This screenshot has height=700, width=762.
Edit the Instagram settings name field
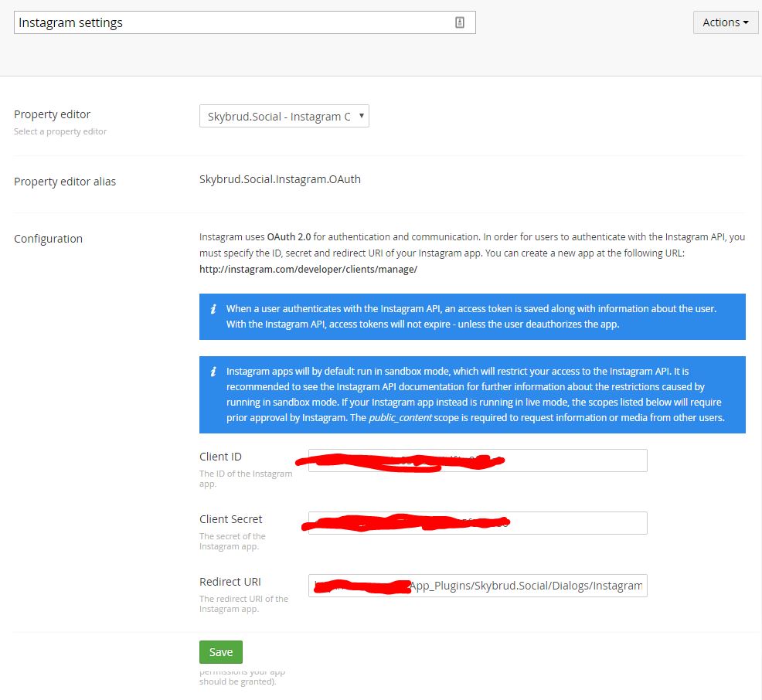[244, 22]
